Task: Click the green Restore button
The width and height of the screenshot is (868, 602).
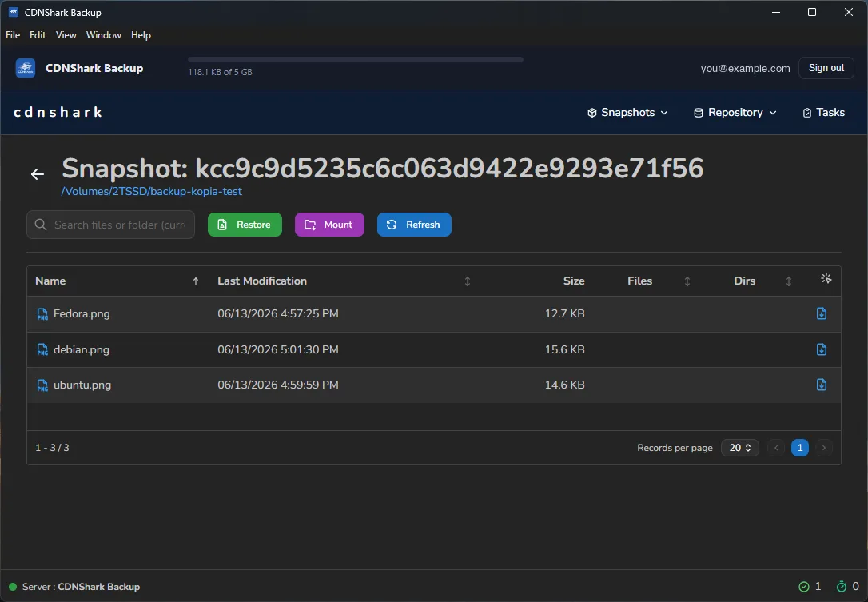Action: coord(245,225)
